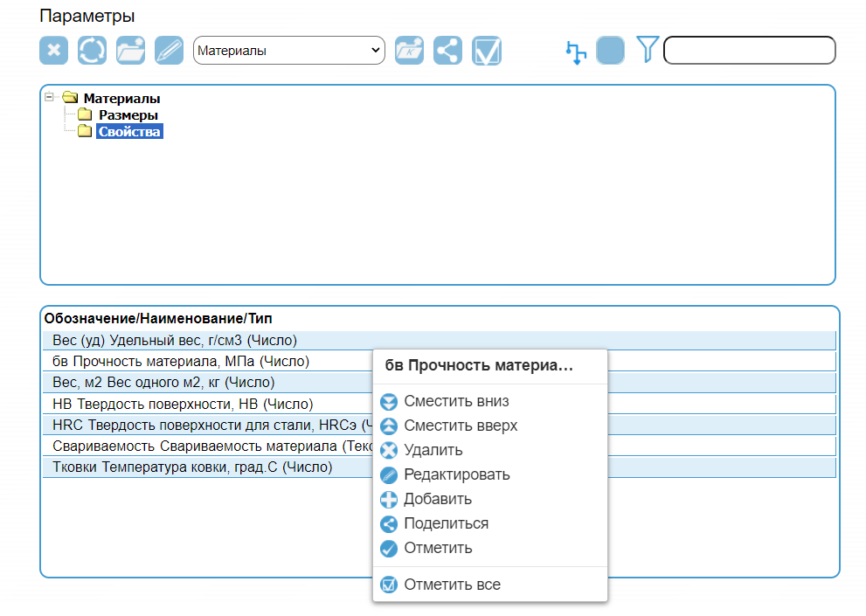866x616 pixels.
Task: Click the 'Тковки Температура ковки' row
Action: pos(192,467)
